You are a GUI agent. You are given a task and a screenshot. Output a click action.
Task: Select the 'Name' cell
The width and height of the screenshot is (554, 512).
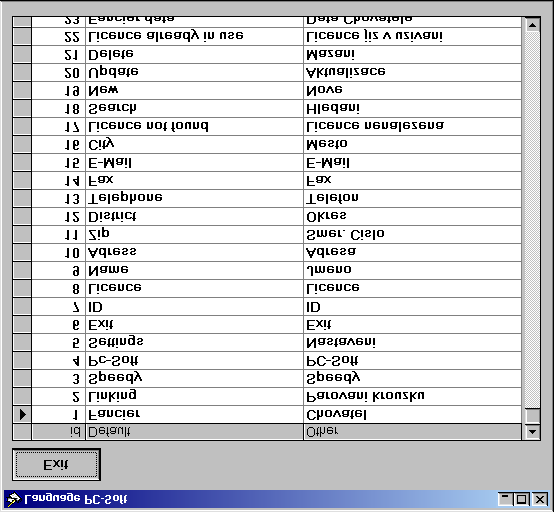[x=194, y=270]
